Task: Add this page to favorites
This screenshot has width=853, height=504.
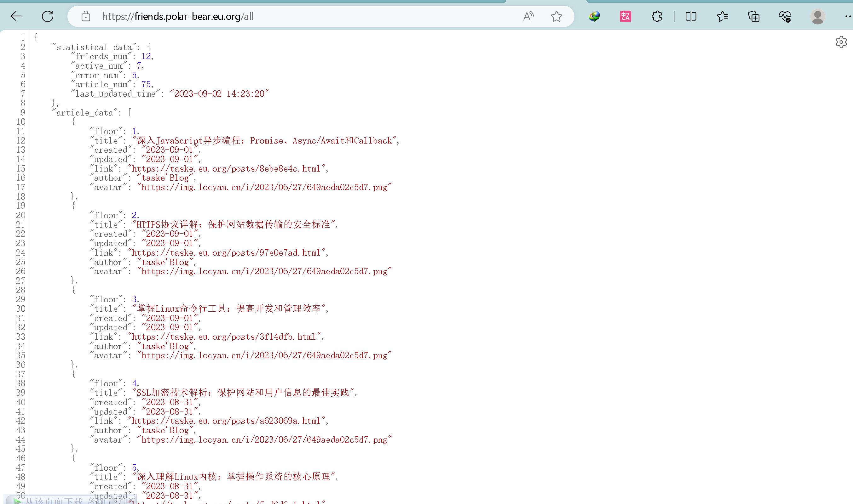Action: tap(556, 16)
